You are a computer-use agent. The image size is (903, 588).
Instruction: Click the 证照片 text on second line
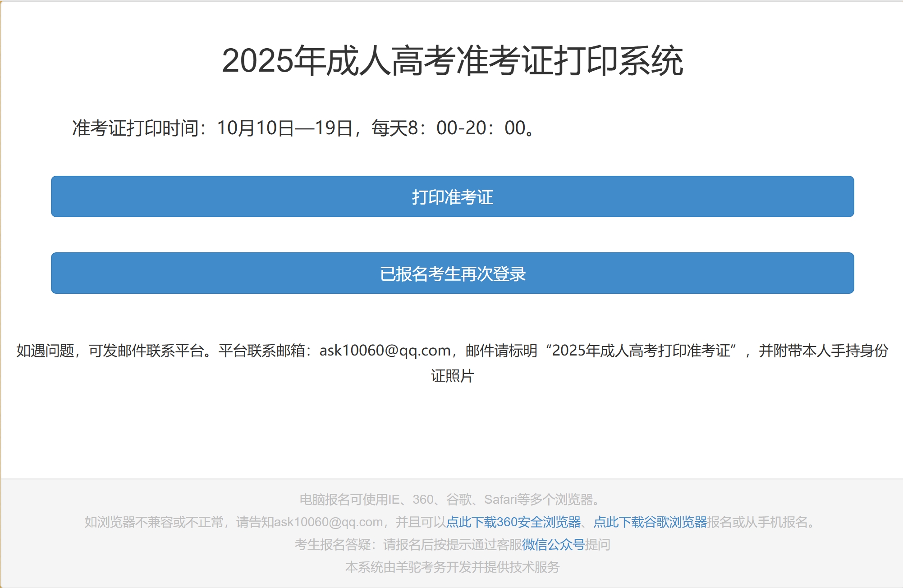click(452, 376)
